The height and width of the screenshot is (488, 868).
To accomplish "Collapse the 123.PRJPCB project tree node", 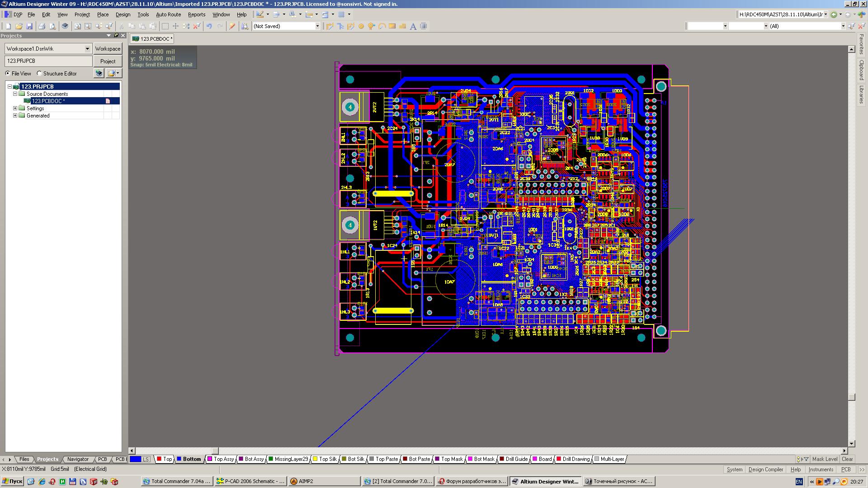I will [9, 86].
